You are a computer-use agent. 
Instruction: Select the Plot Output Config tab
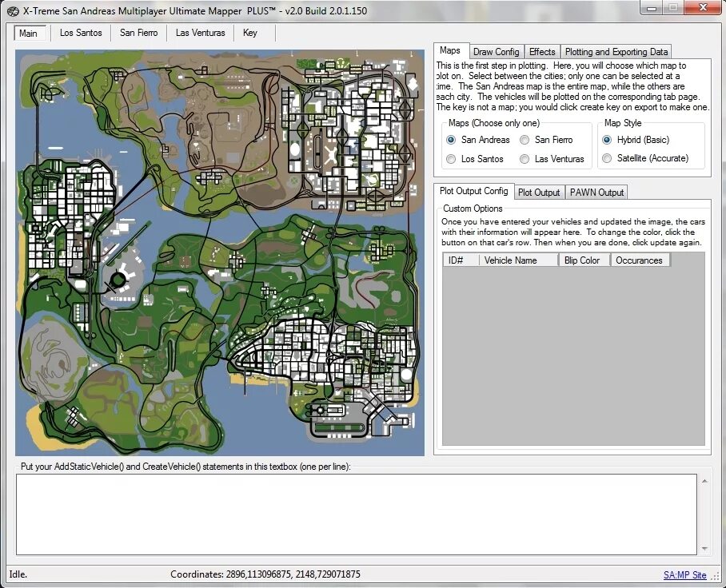[x=473, y=191]
